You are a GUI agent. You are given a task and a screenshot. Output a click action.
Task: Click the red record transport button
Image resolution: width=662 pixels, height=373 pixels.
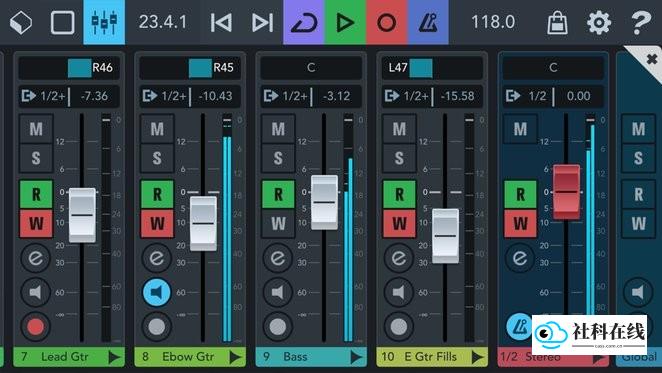pyautogui.click(x=386, y=22)
